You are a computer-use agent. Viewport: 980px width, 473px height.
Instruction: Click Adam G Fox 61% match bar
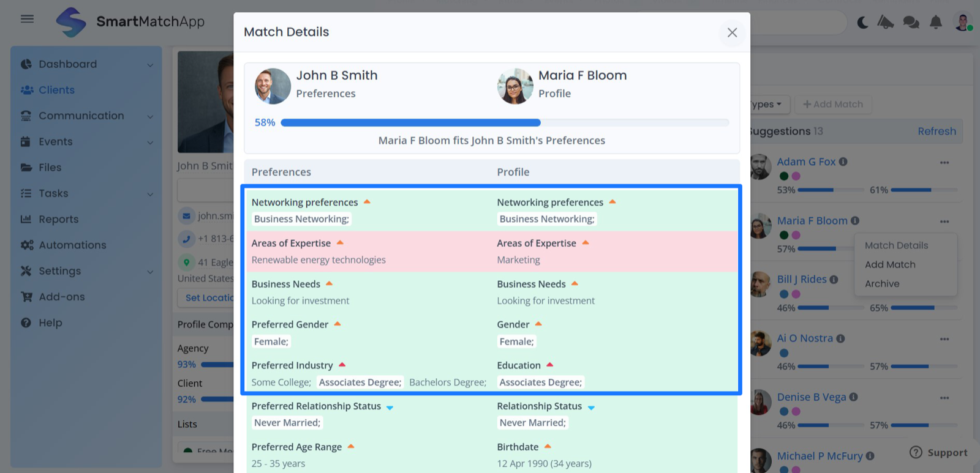pos(924,190)
